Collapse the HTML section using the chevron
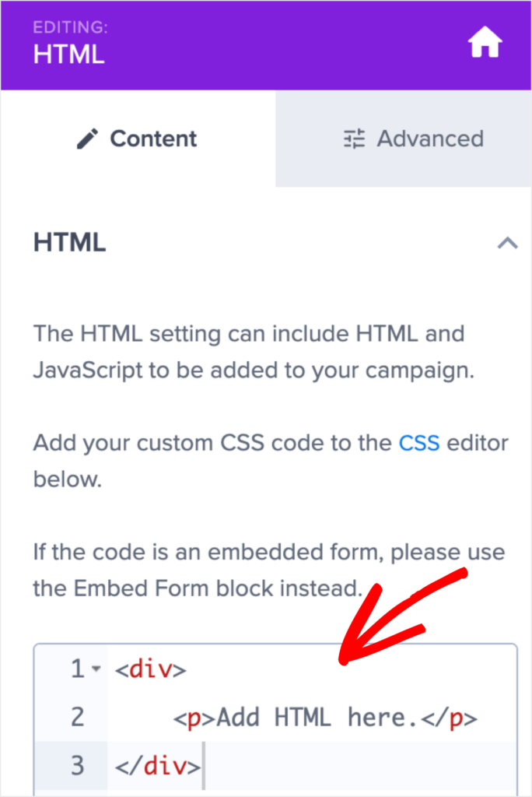This screenshot has height=797, width=532. pyautogui.click(x=507, y=243)
